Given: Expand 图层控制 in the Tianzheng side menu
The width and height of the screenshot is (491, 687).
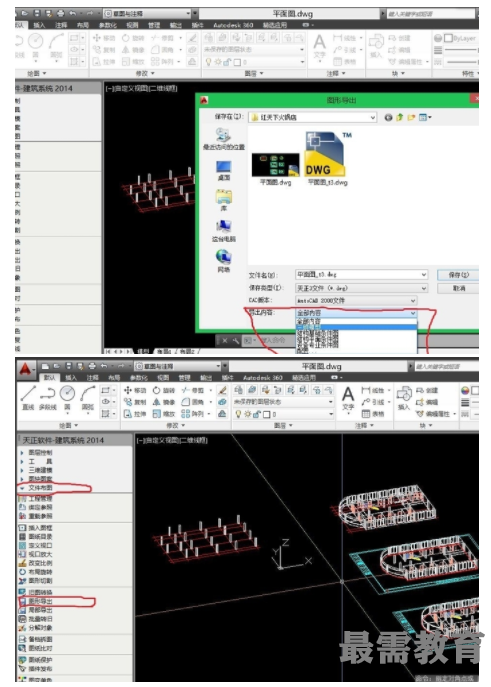Looking at the screenshot, I should [36, 453].
